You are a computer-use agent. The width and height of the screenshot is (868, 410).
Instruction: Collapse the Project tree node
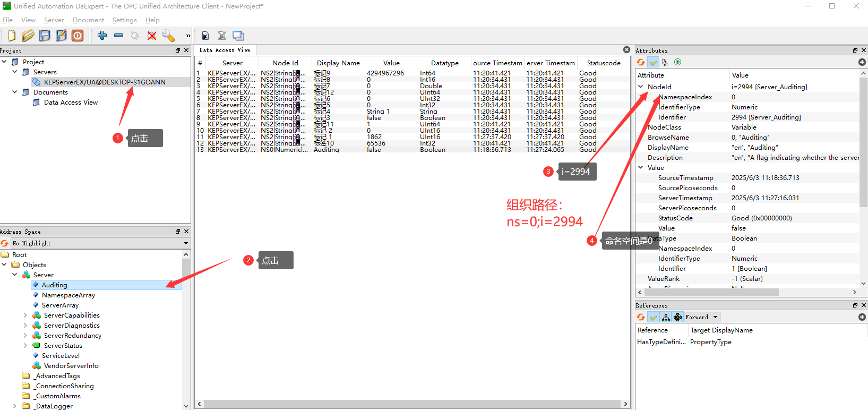pyautogui.click(x=4, y=62)
